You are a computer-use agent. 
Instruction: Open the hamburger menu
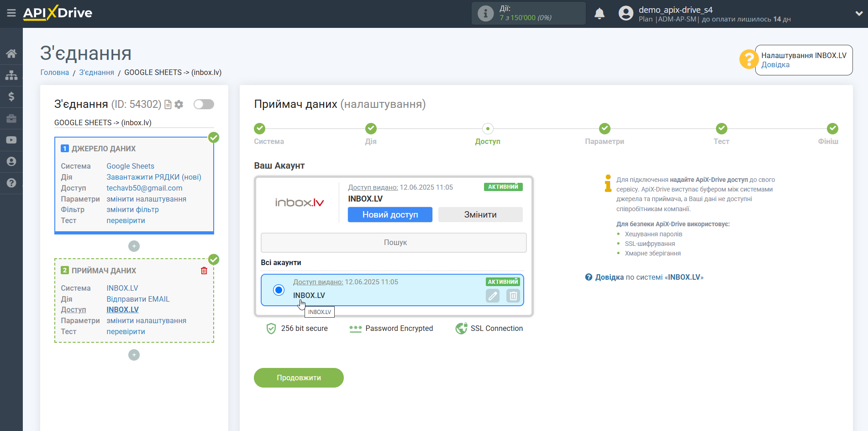coord(11,13)
